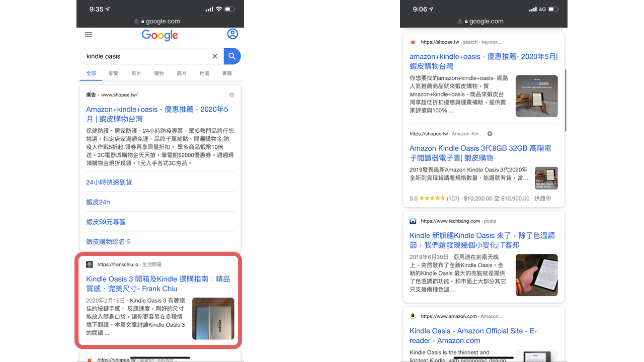Tap the Google logo
The width and height of the screenshot is (644, 362).
click(x=160, y=35)
